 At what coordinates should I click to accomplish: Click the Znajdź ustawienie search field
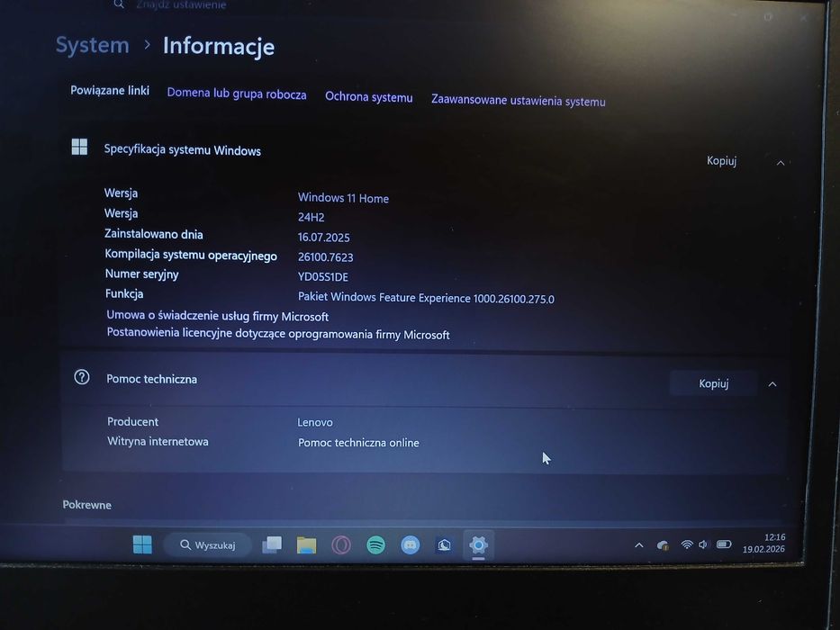point(181,4)
